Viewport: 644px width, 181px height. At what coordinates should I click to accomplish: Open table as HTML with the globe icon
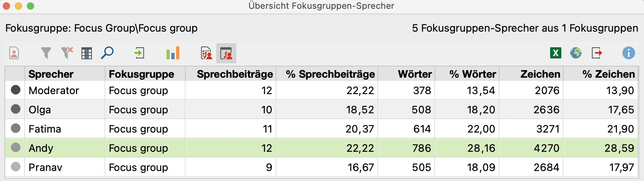pos(576,53)
